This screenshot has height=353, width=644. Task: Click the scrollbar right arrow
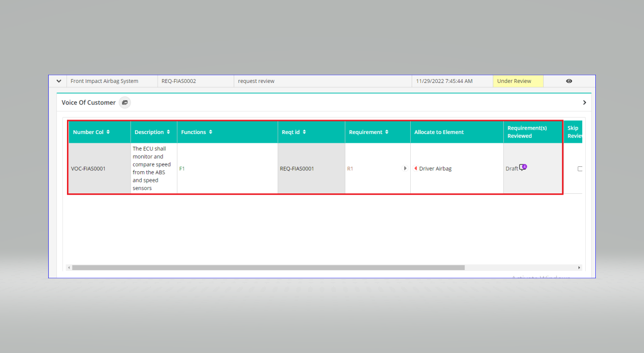(579, 267)
